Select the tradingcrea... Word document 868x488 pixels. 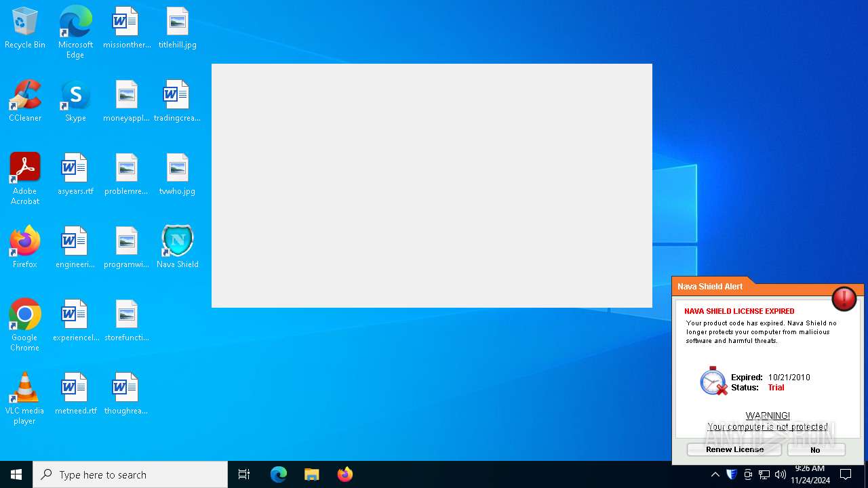[x=178, y=102]
